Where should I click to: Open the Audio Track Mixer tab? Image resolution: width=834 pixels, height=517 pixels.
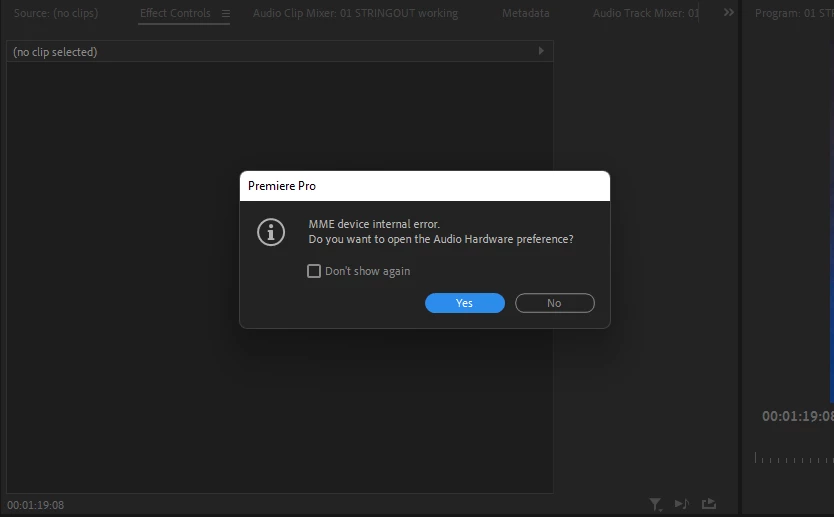[x=645, y=13]
